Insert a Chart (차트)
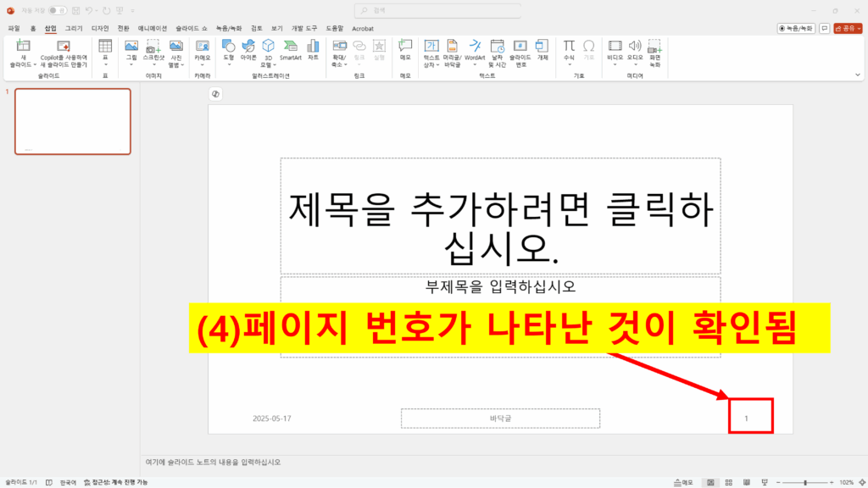Screen dimensions: 868x488 [x=314, y=50]
